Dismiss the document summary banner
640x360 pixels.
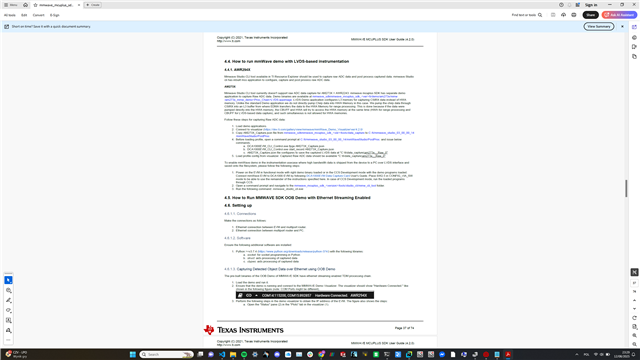tap(622, 27)
